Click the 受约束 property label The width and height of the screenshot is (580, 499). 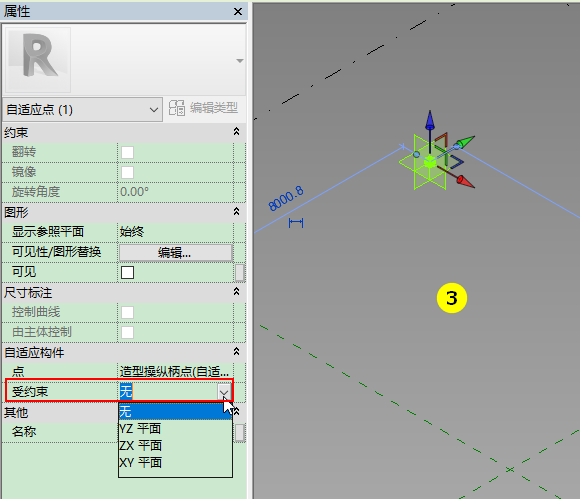pos(30,392)
